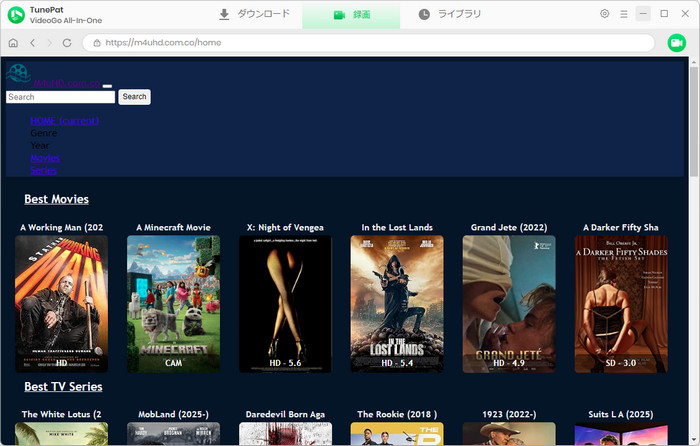Open the hamburger menu icon

(624, 14)
